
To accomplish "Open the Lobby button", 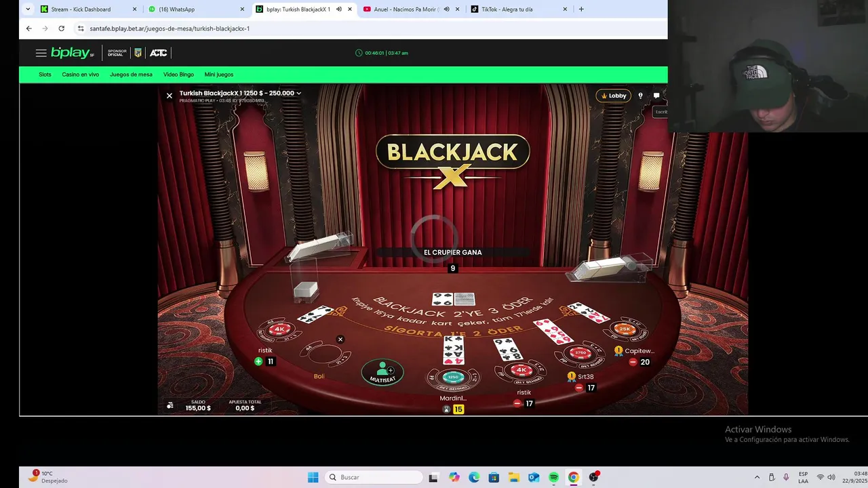I will [x=614, y=96].
